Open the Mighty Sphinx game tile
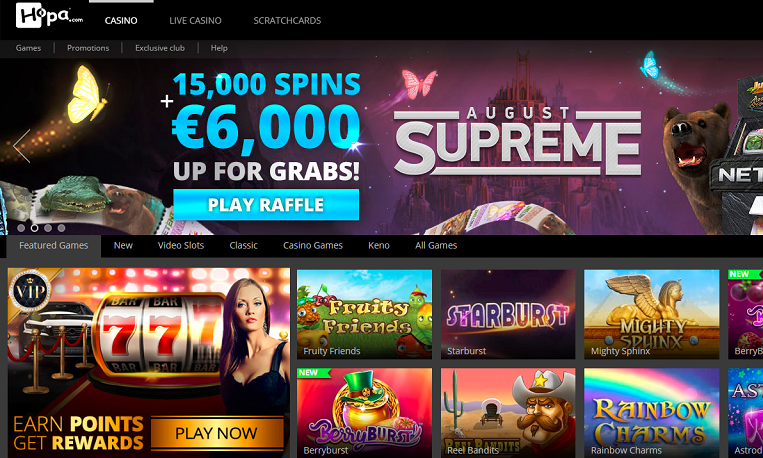Screen dimensions: 763x458 pyautogui.click(x=652, y=314)
